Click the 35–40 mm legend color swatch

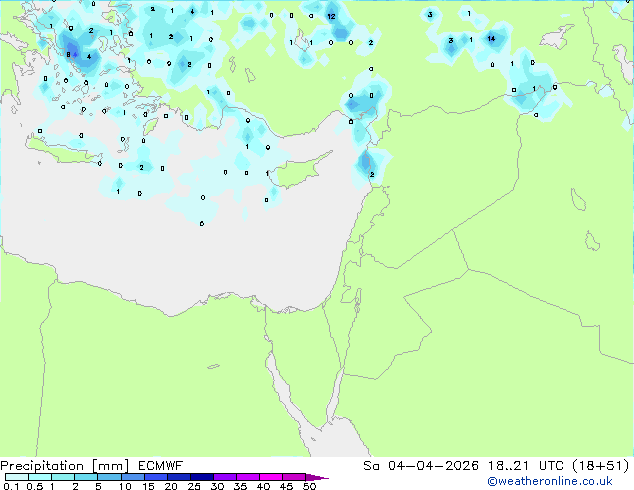tap(247, 477)
